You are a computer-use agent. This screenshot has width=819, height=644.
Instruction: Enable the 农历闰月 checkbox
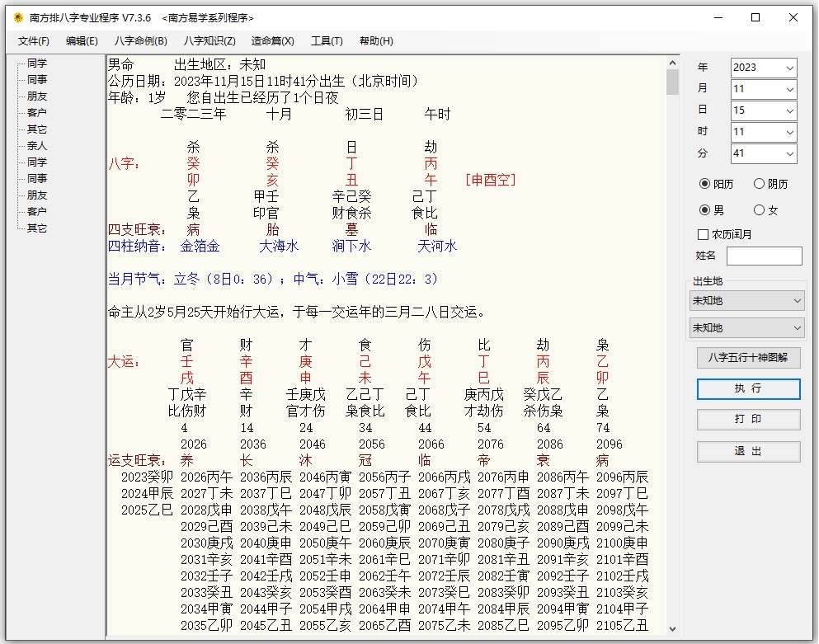[x=704, y=234]
